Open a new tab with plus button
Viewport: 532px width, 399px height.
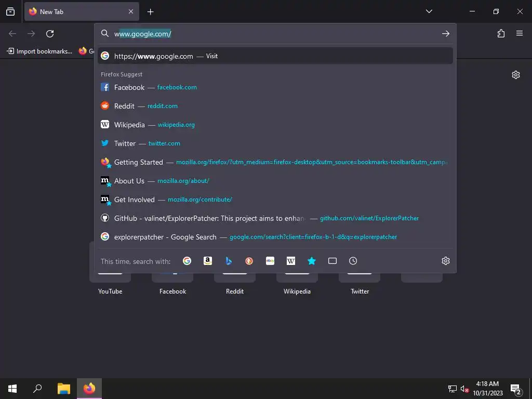[150, 12]
